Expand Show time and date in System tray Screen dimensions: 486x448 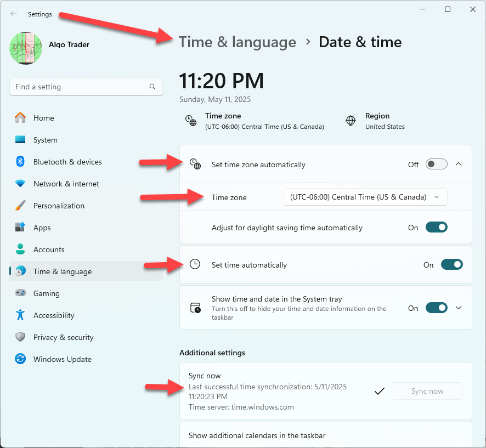[x=459, y=308]
